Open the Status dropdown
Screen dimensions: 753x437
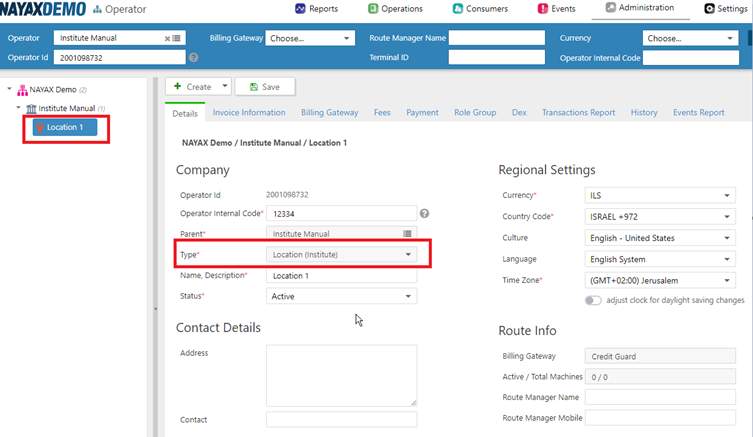341,296
